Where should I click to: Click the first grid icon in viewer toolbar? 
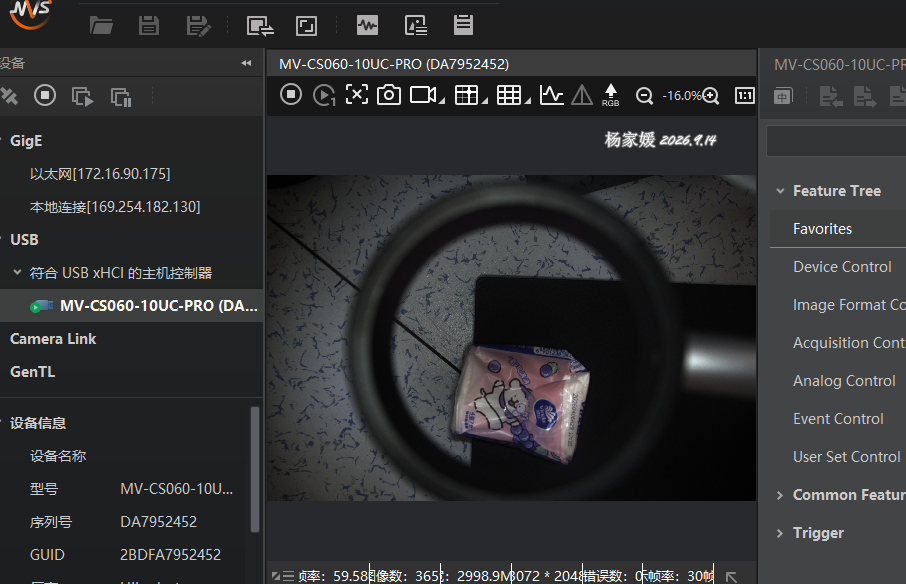[466, 95]
